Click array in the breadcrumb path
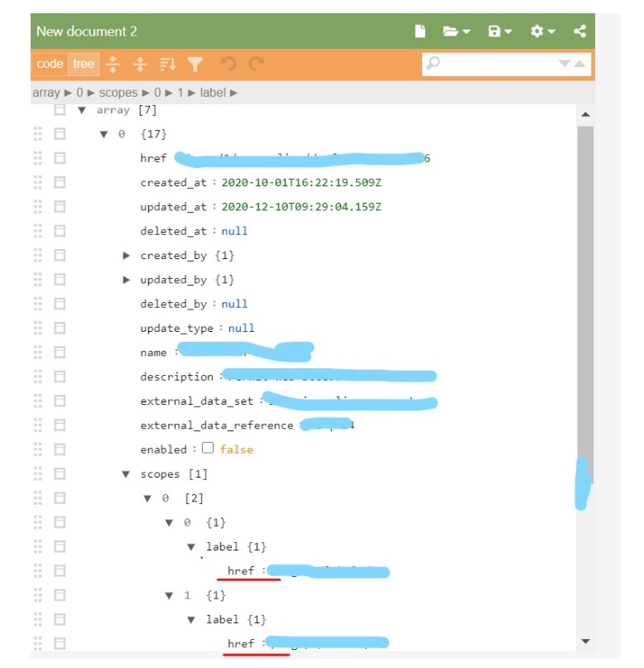The width and height of the screenshot is (644, 668). point(46,93)
